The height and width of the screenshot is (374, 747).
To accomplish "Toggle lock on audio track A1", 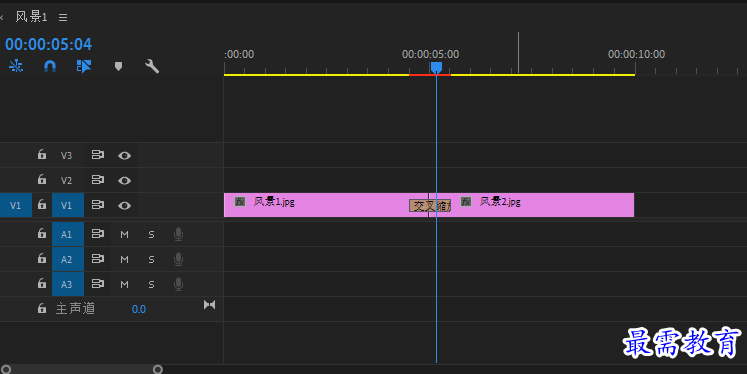I will pyautogui.click(x=42, y=233).
